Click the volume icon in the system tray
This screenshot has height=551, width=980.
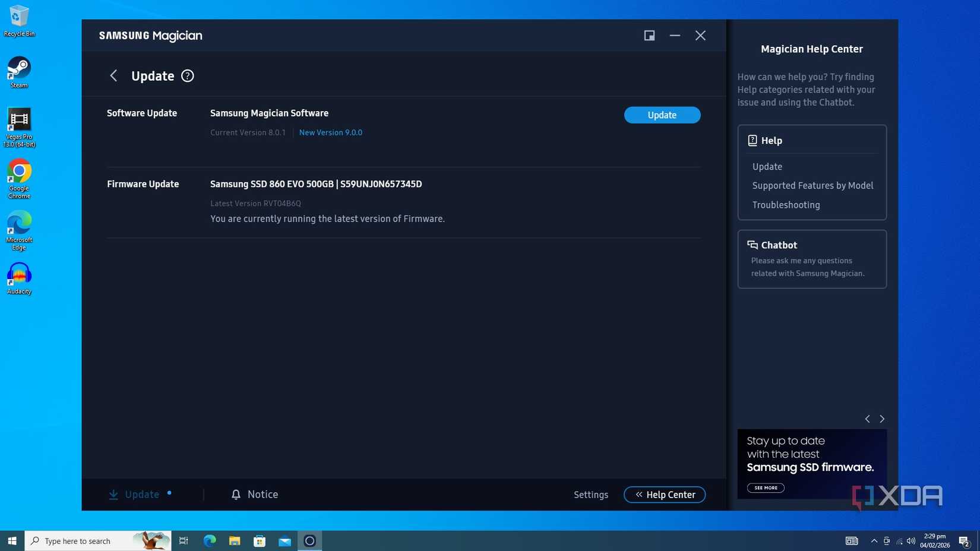[910, 540]
